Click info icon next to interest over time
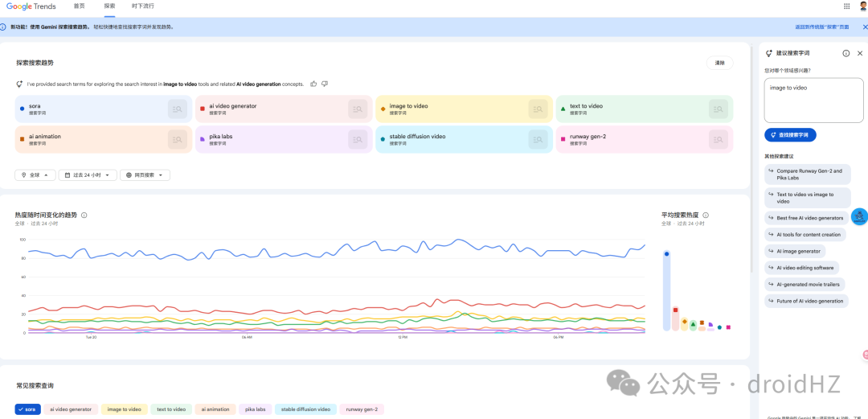868x419 pixels. [84, 216]
